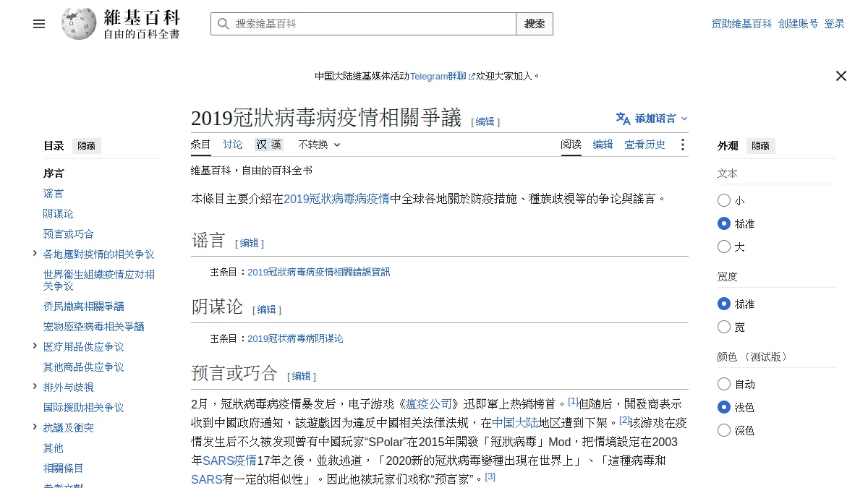Jump to 其他商品供应争议 in contents
868x488 pixels.
tap(84, 367)
